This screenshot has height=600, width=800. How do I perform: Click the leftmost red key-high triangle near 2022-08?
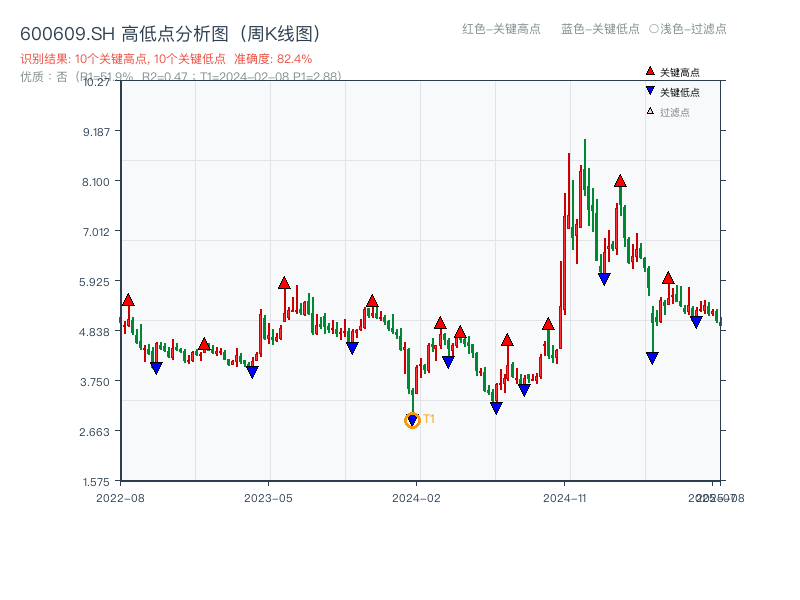click(x=128, y=298)
